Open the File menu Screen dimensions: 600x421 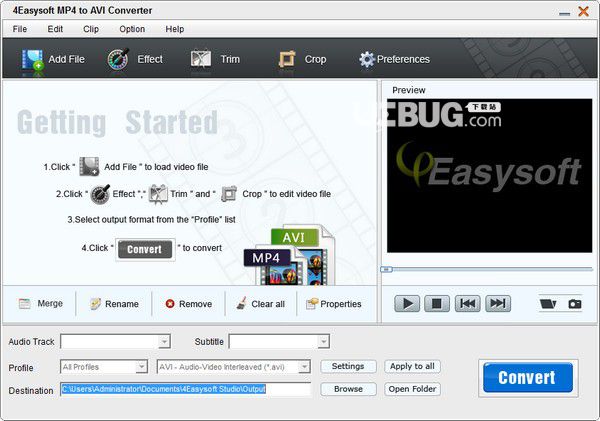tap(20, 29)
